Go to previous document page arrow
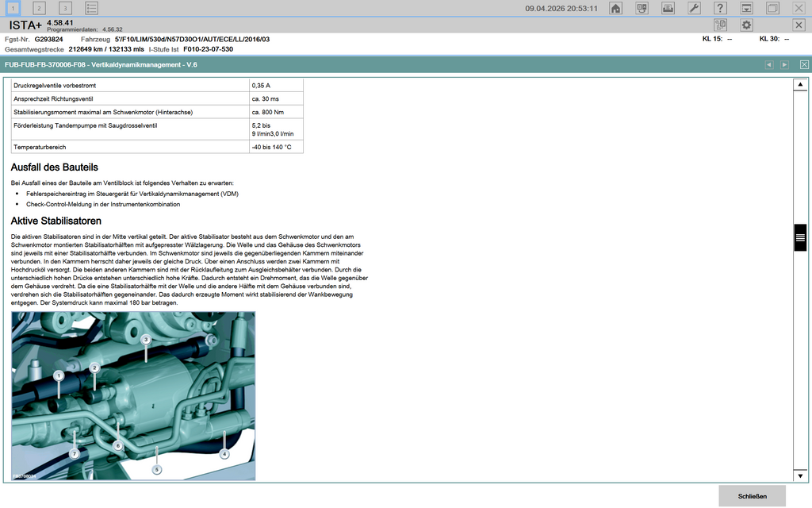 pos(768,64)
